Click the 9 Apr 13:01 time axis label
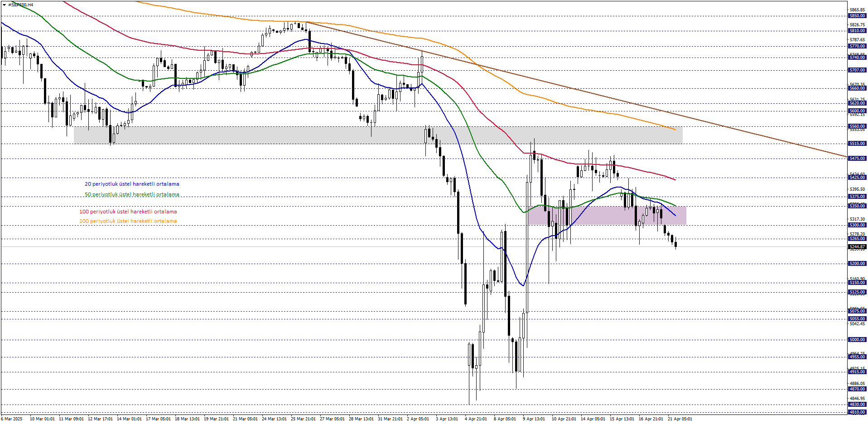The height and width of the screenshot is (424, 868). coord(534,419)
